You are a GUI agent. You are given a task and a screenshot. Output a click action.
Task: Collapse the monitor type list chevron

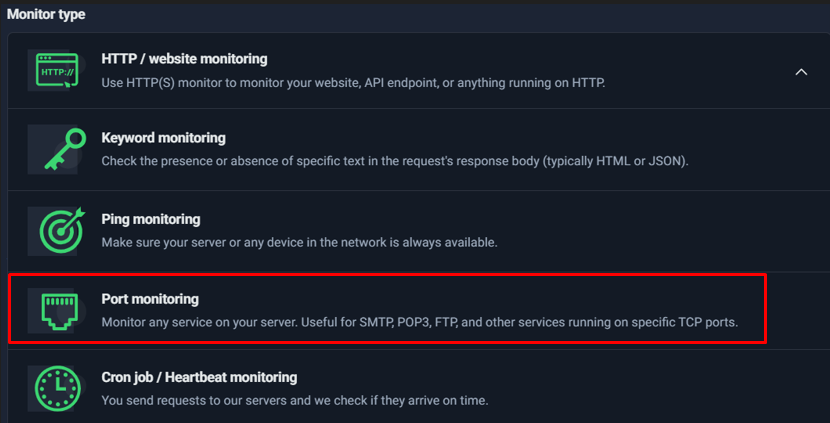800,72
